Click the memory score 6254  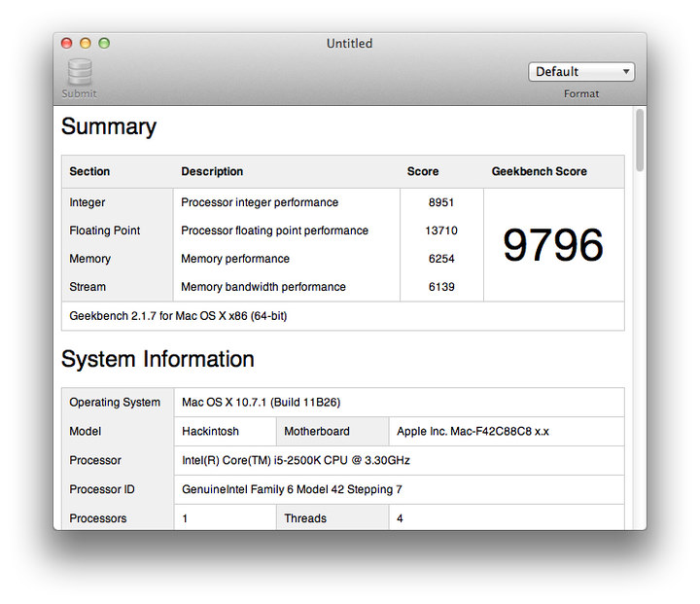[x=441, y=259]
